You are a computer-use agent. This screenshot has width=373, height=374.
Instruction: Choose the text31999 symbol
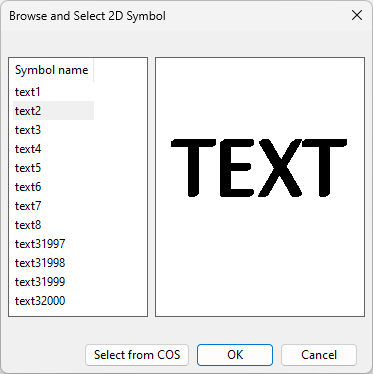click(53, 282)
